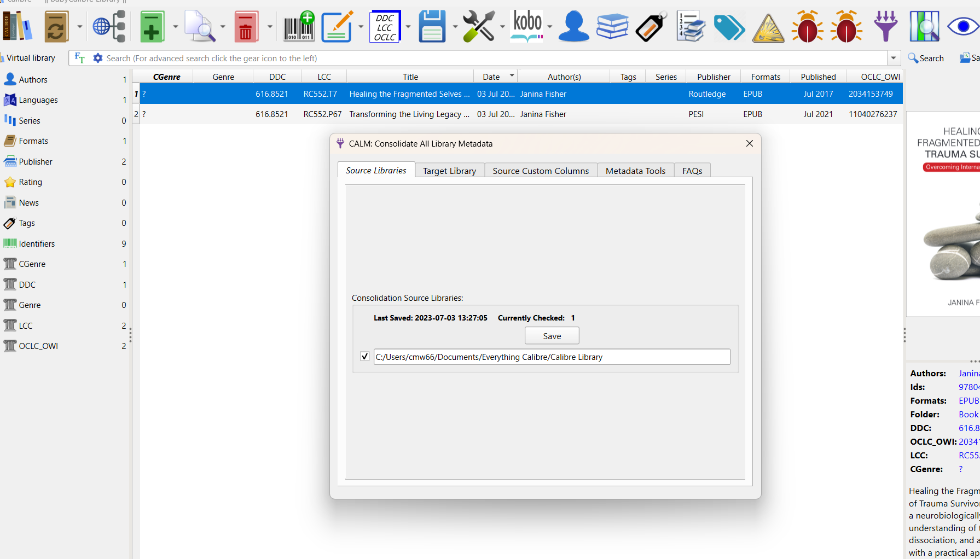This screenshot has height=559, width=980.
Task: Close the CALM dialog
Action: point(750,143)
